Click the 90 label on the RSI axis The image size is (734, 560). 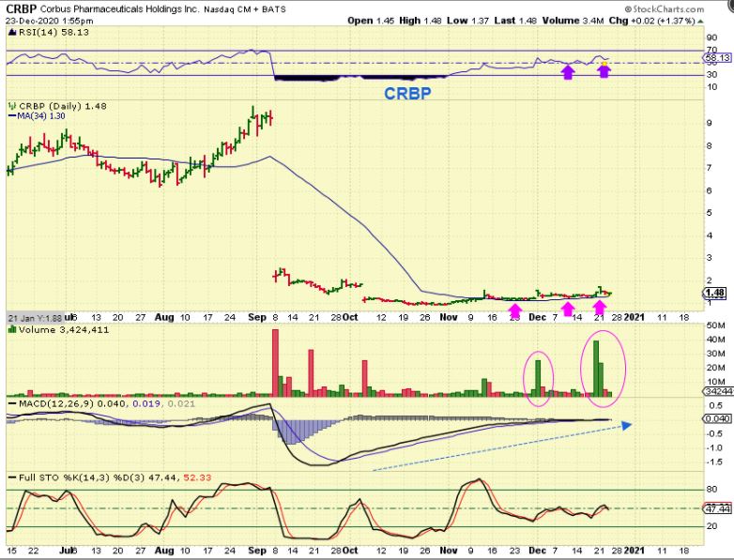[712, 38]
